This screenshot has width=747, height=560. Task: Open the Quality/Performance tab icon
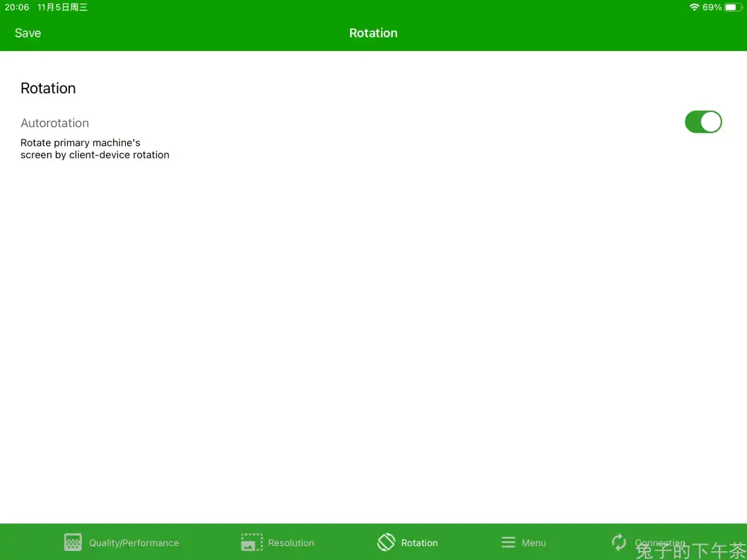(x=73, y=543)
